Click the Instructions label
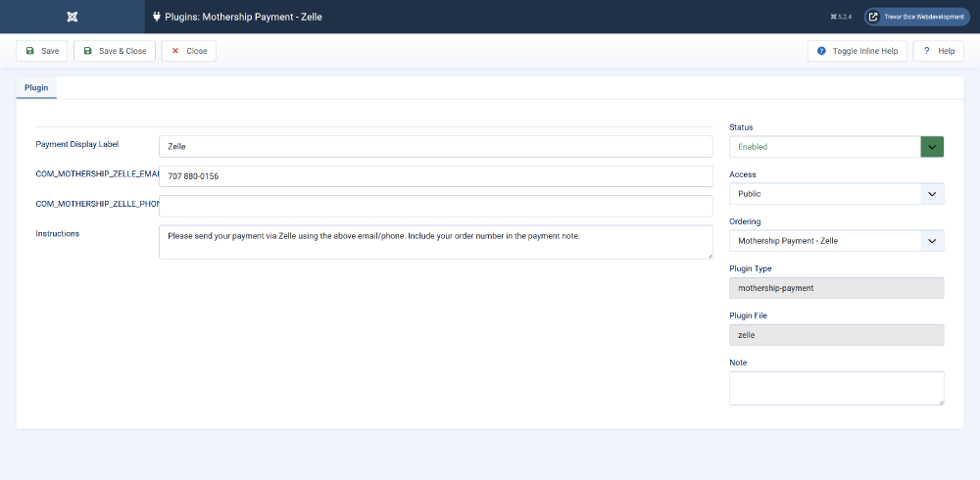The image size is (980, 480). coord(58,234)
